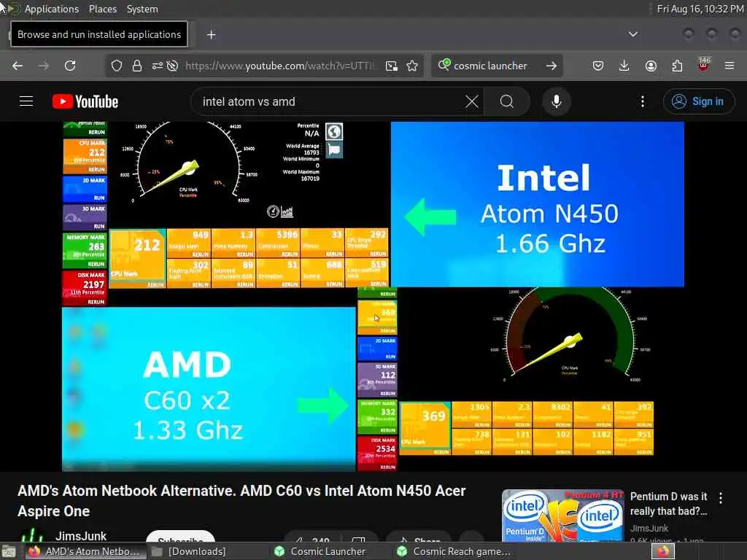Switch to AMD's Atom Netbo... taskbar window
747x560 pixels.
(x=85, y=551)
